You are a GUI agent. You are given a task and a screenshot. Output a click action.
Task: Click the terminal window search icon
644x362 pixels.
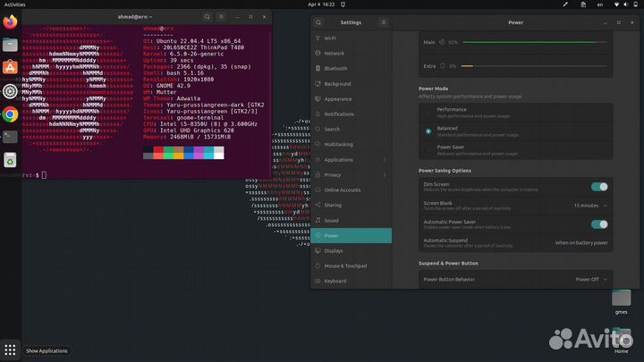[207, 17]
